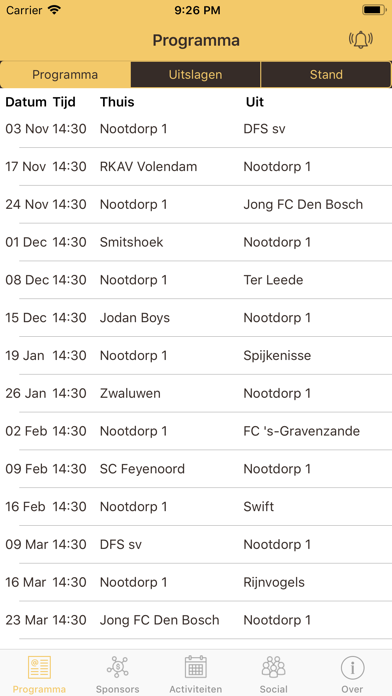The image size is (392, 696).
Task: Select the Jodan Boys match row
Action: (196, 318)
